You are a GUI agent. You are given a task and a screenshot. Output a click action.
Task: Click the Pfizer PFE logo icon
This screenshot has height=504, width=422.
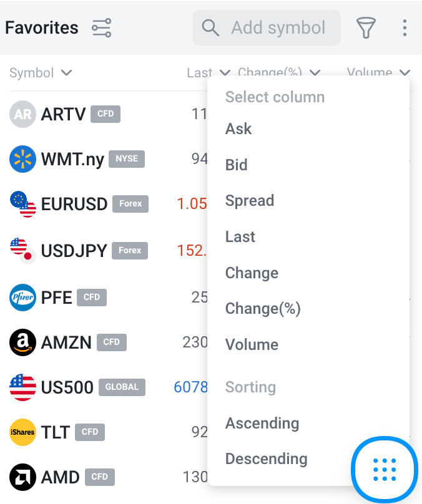click(22, 298)
